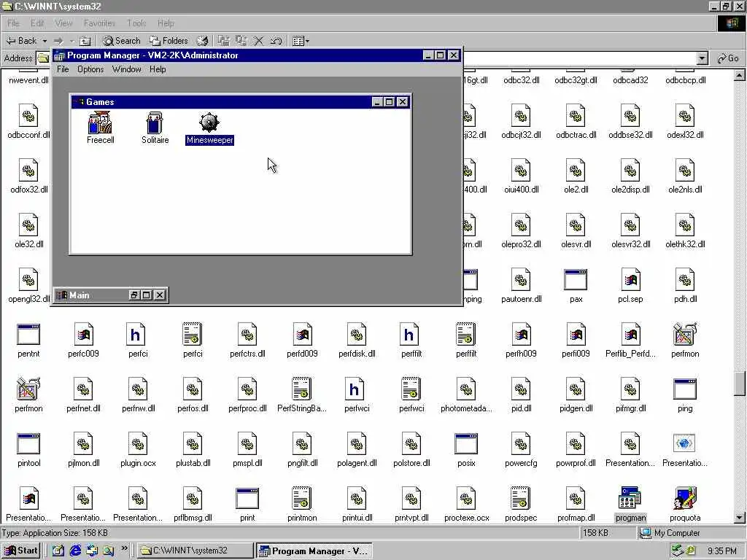This screenshot has width=747, height=560.
Task: Click the Go button
Action: (728, 58)
